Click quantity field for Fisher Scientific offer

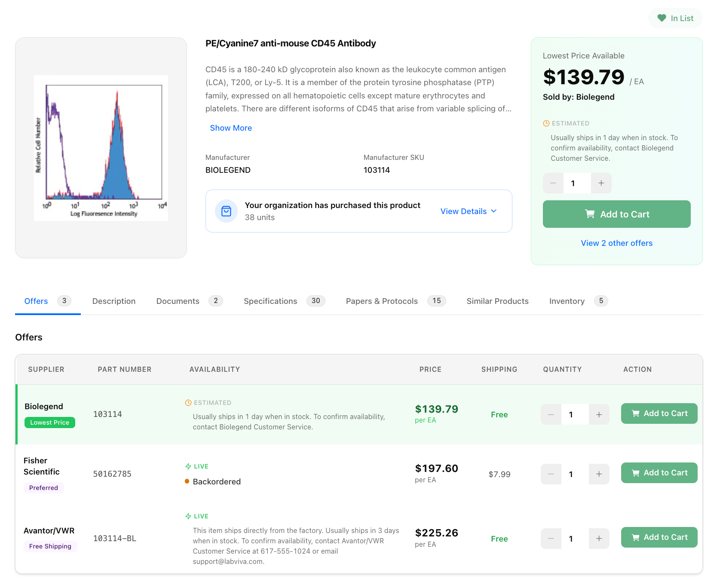coord(575,474)
